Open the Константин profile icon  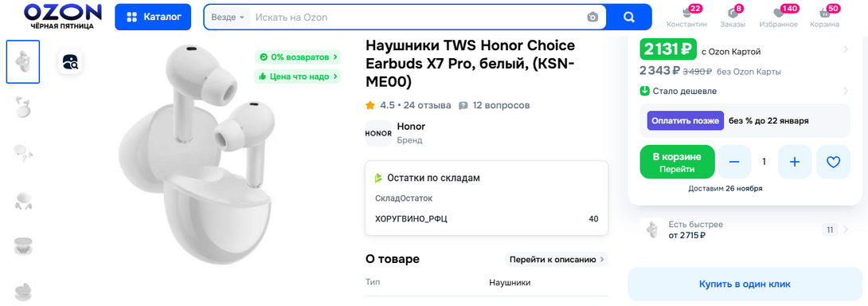pos(687,16)
